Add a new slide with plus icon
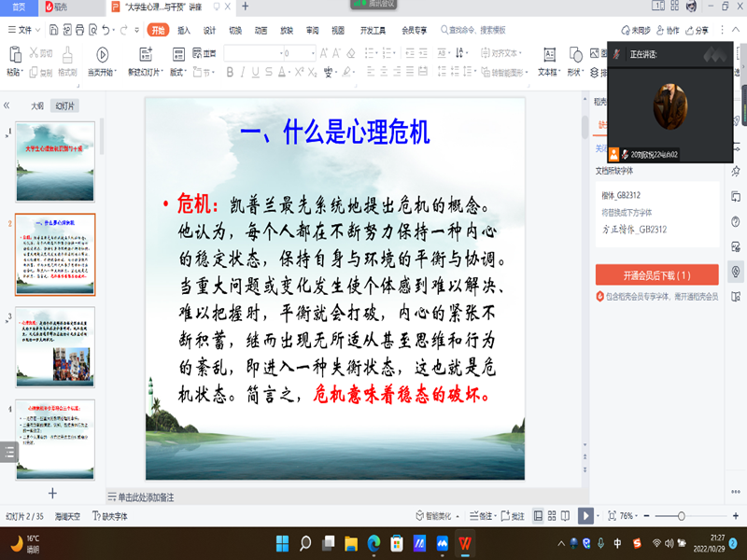The height and width of the screenshot is (560, 747). click(52, 493)
